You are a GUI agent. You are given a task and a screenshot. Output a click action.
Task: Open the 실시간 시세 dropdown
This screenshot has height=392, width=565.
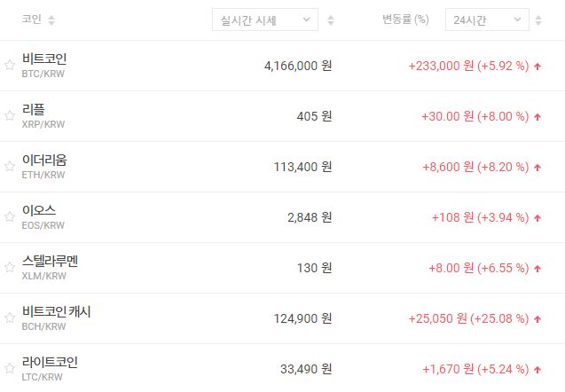point(264,20)
